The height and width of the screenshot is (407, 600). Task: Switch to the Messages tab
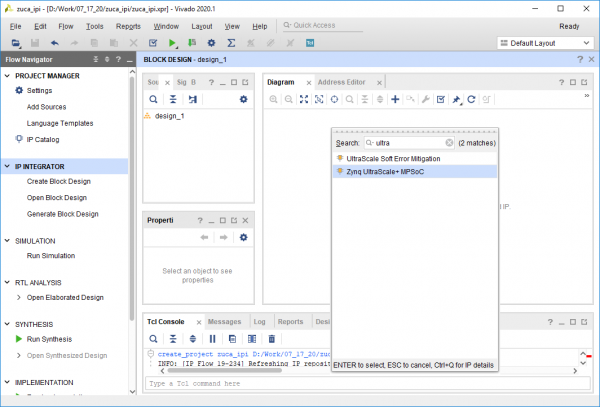pos(224,322)
